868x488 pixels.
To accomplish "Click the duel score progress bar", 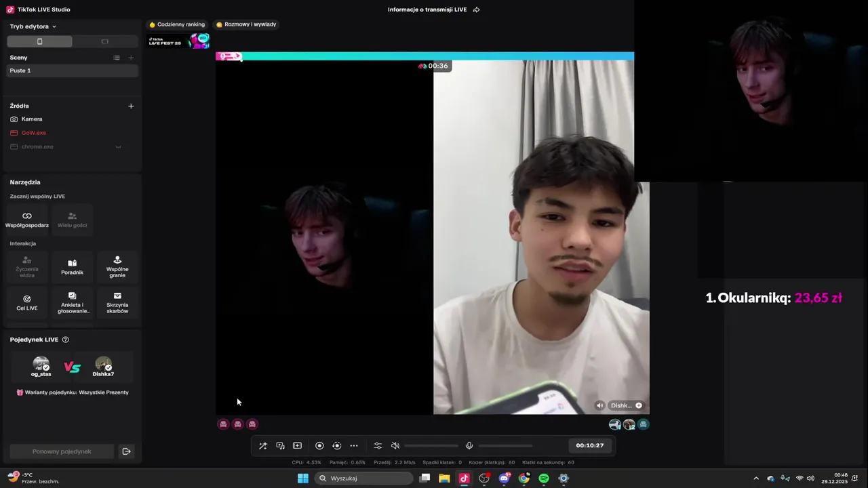I will (x=425, y=56).
